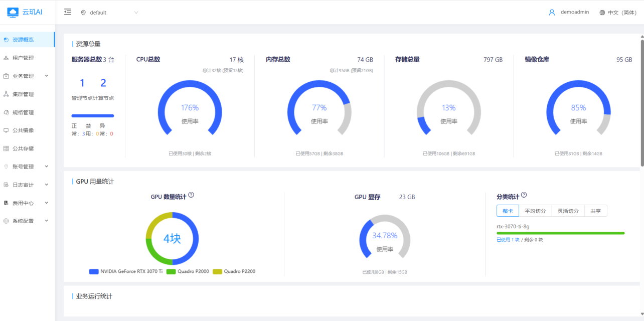The width and height of the screenshot is (644, 321).
Task: Switch to 灵活切分 classification
Action: click(x=568, y=211)
